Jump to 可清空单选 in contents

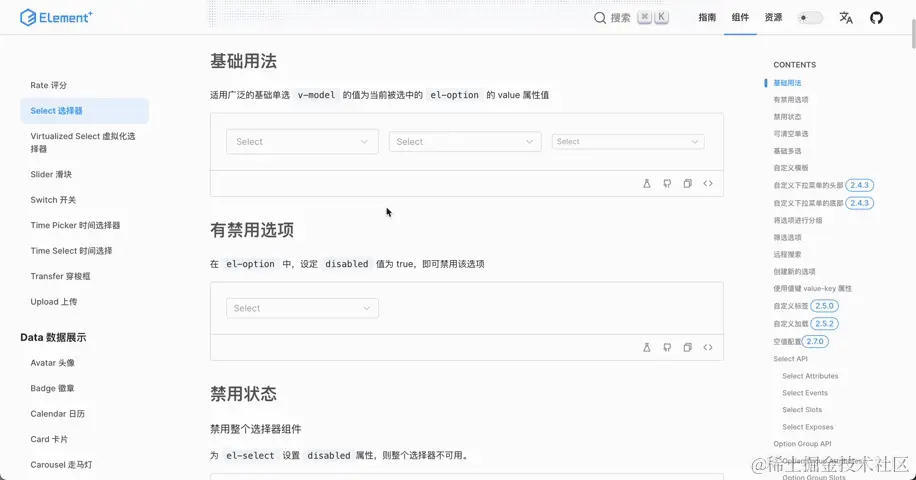pyautogui.click(x=790, y=134)
